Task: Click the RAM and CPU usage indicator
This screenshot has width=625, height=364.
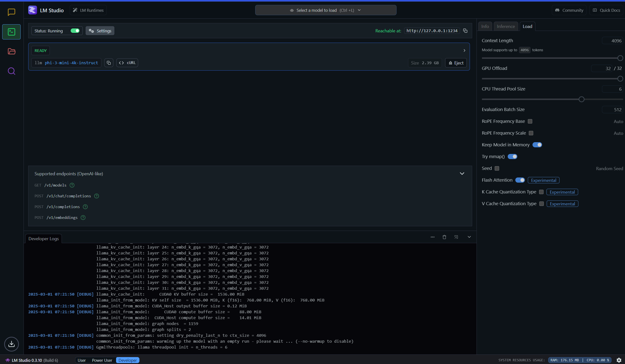Action: pos(580,360)
